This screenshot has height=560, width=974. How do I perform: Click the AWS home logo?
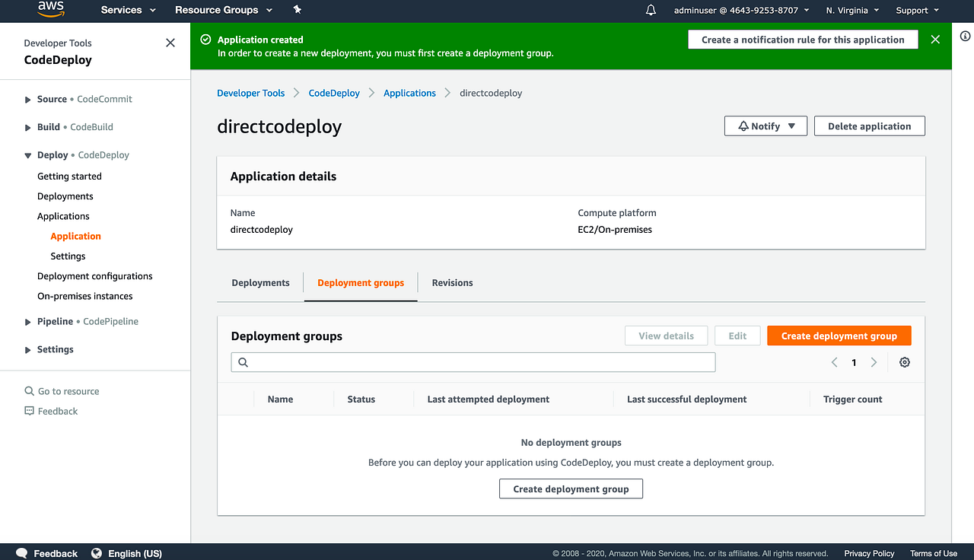50,10
